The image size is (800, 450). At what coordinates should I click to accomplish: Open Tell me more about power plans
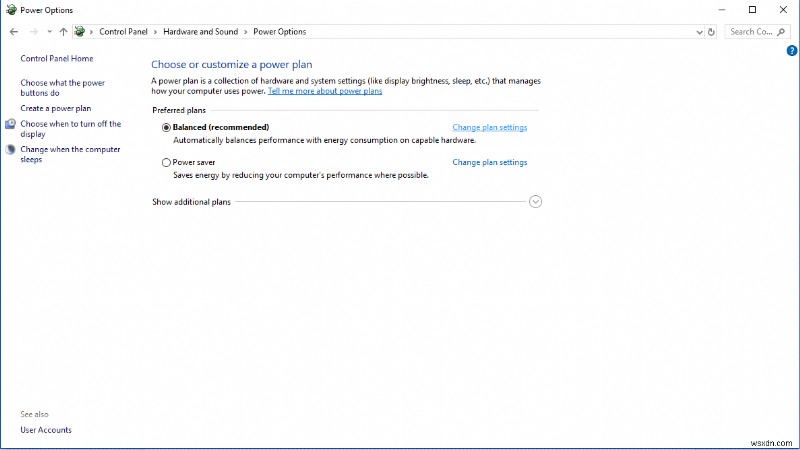(325, 91)
